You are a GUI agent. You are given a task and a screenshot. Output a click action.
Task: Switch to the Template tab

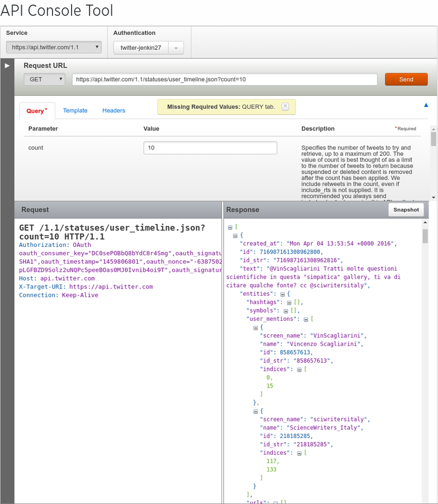pos(75,110)
